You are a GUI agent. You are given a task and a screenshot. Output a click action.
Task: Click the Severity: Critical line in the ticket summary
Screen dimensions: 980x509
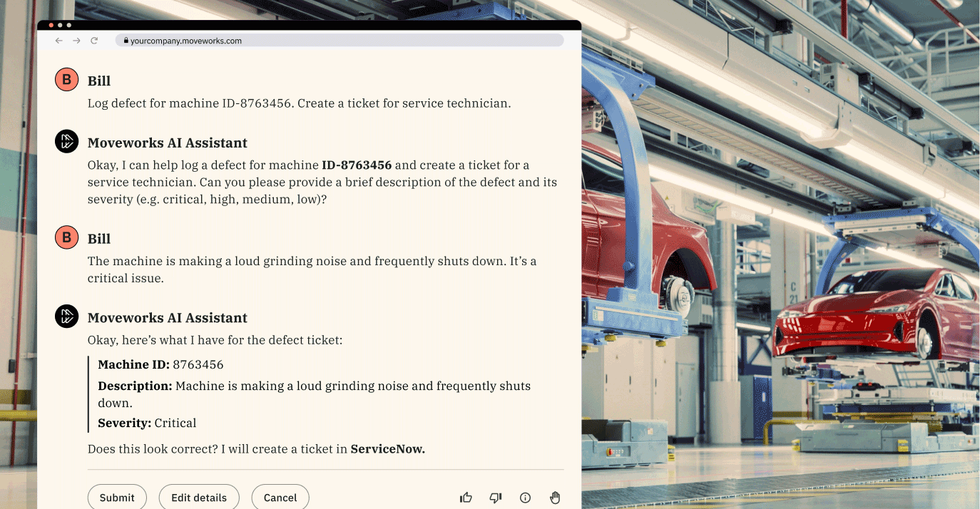[x=147, y=423]
